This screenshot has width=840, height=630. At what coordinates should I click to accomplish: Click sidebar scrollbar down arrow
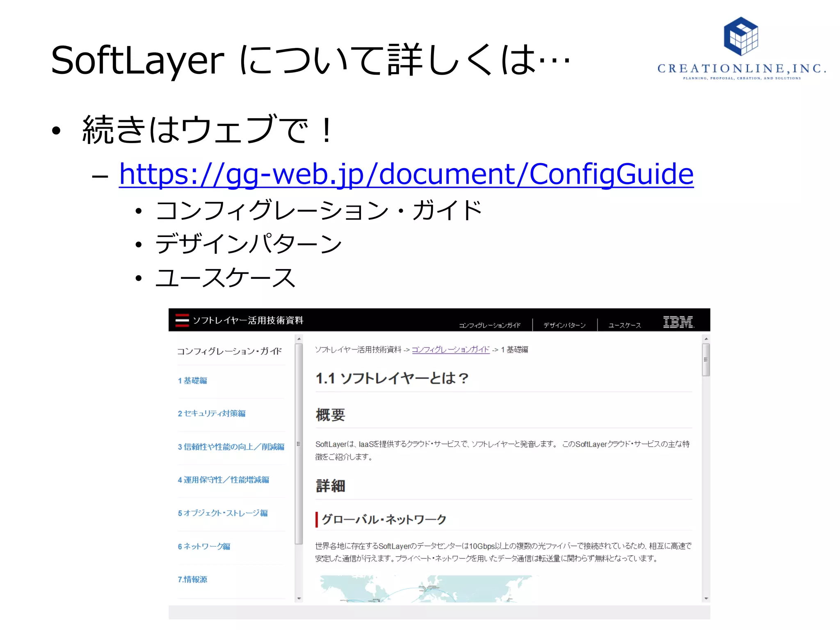click(x=299, y=598)
